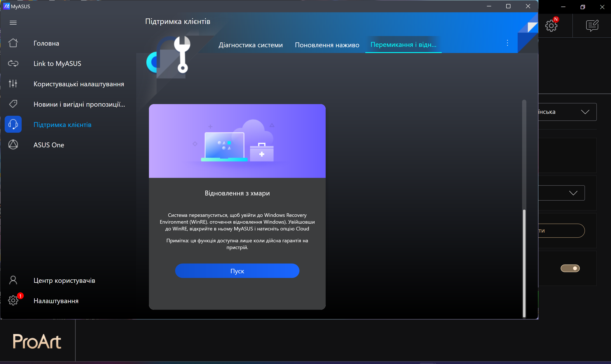Screen dimensions: 611x364
Task: Open Налаштування gear with red badge
Action: click(x=13, y=300)
